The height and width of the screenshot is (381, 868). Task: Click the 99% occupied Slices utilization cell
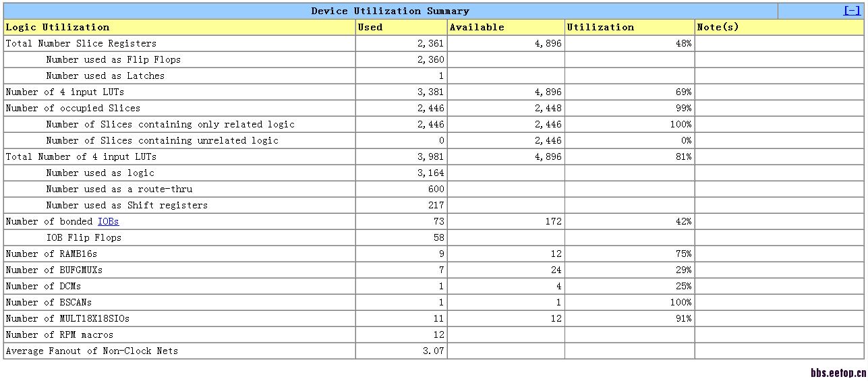tap(629, 108)
